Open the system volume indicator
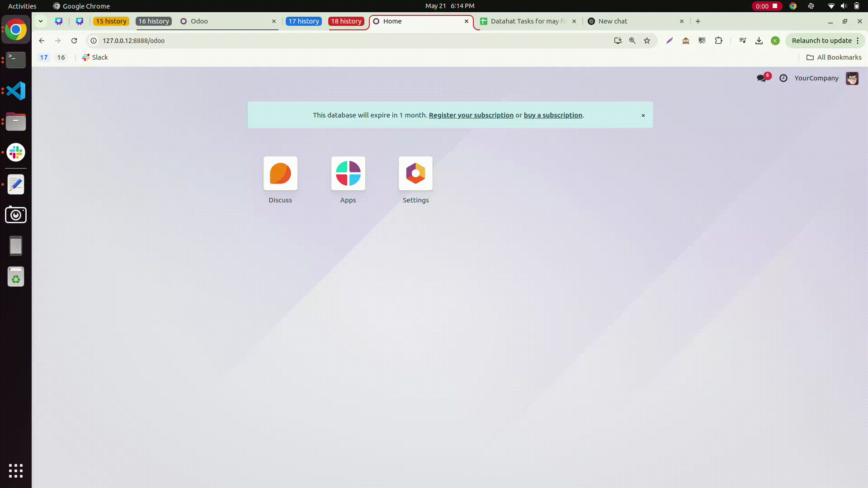 pyautogui.click(x=844, y=6)
